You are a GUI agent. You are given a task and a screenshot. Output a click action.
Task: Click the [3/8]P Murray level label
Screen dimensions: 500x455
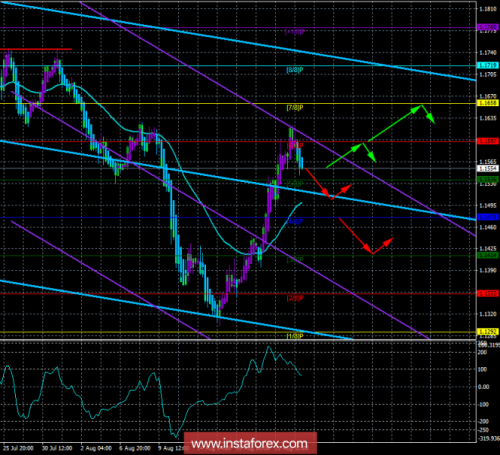[x=295, y=260]
